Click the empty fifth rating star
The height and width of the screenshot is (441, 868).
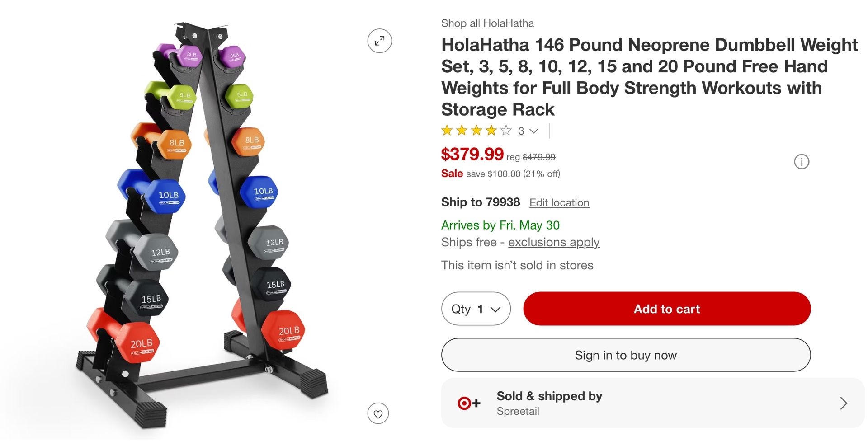pos(506,130)
